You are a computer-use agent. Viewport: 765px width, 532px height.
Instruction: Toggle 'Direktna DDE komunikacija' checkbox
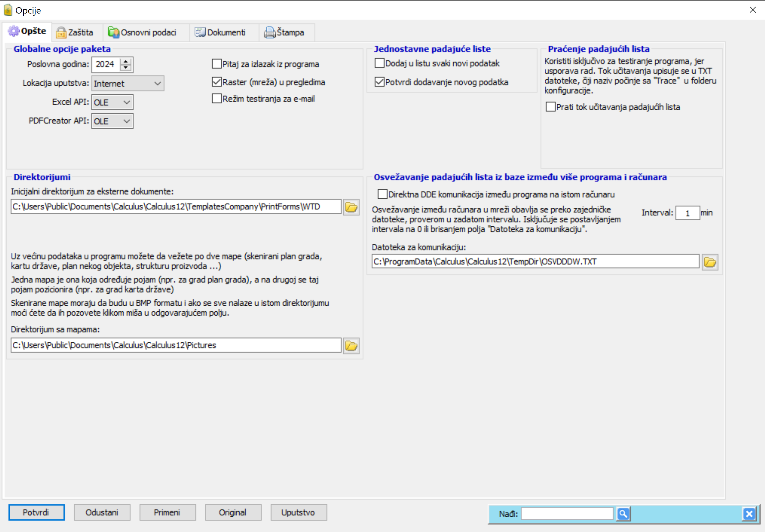(x=382, y=194)
